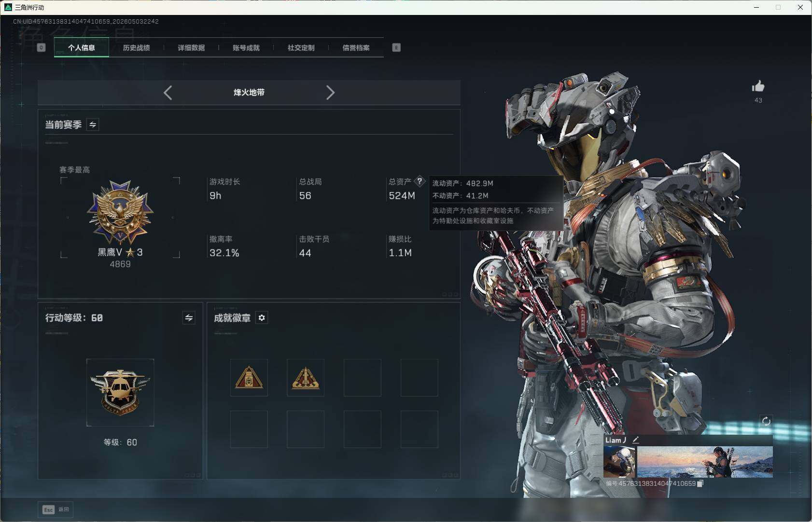Click the like count 43
Screen dimensions: 812x522
tap(758, 100)
